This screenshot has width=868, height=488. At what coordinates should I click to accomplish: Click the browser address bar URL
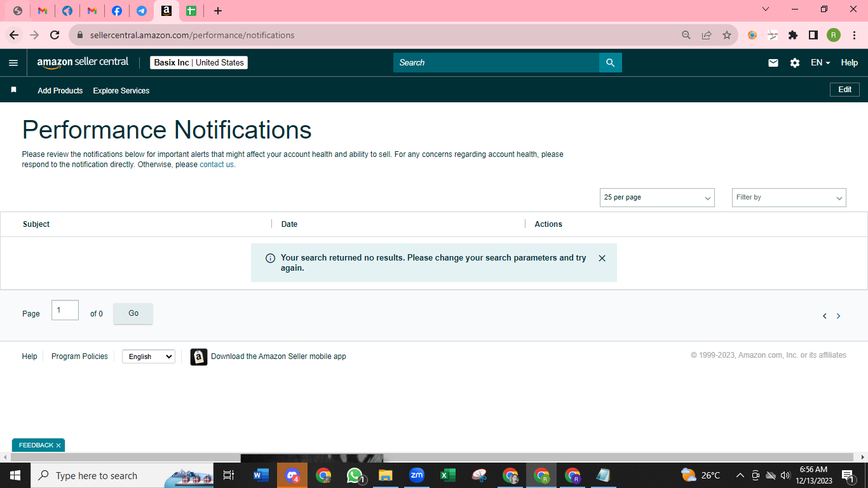click(192, 35)
